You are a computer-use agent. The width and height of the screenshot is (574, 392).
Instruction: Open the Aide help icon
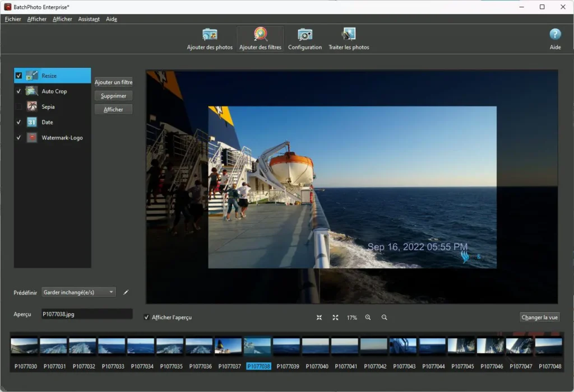(555, 35)
